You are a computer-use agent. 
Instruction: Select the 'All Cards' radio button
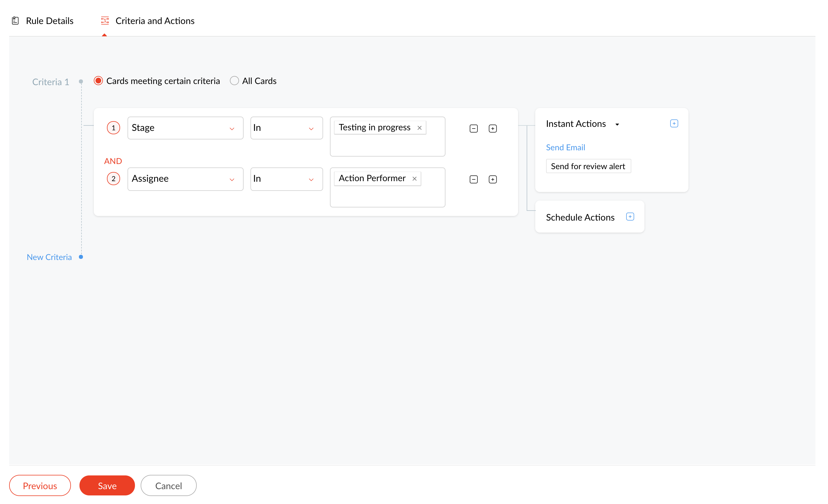click(234, 81)
